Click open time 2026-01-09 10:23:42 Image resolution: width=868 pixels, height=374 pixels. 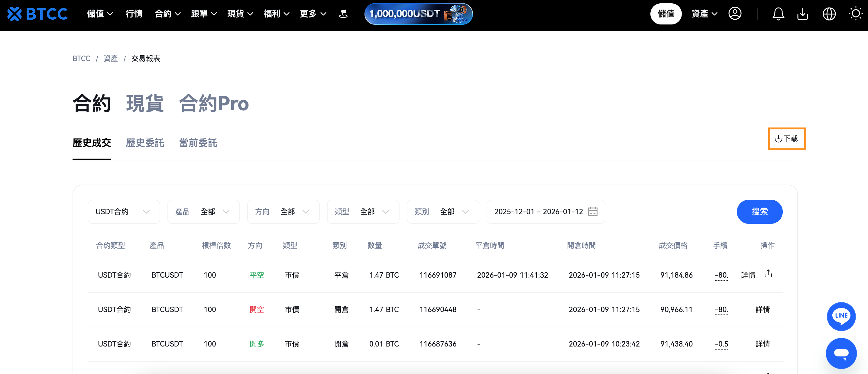click(x=604, y=344)
